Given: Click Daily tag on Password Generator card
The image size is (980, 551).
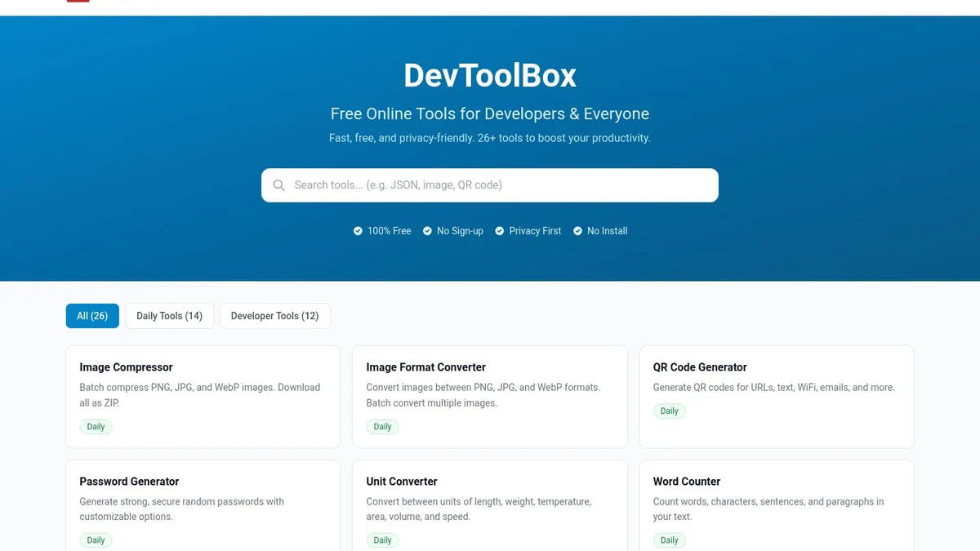Looking at the screenshot, I should [x=96, y=540].
